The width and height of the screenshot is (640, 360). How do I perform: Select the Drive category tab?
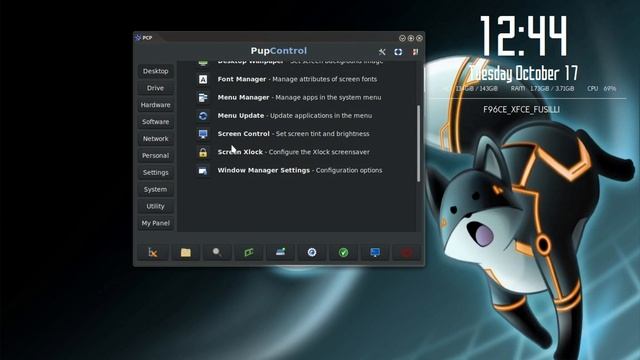pos(156,88)
